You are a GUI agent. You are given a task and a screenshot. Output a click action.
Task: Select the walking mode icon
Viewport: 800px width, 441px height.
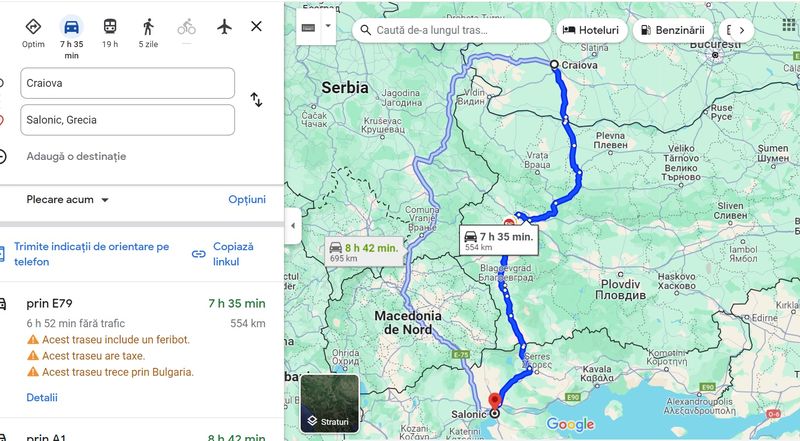pyautogui.click(x=148, y=27)
